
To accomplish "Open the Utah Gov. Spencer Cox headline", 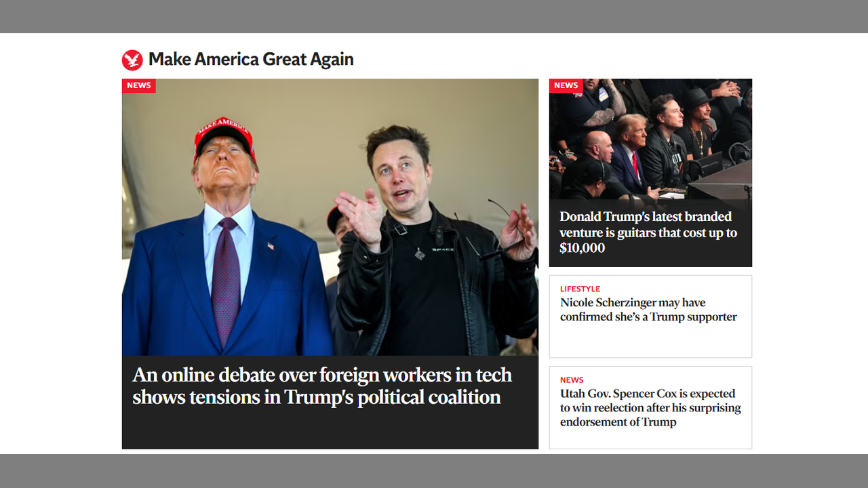I will 650,407.
